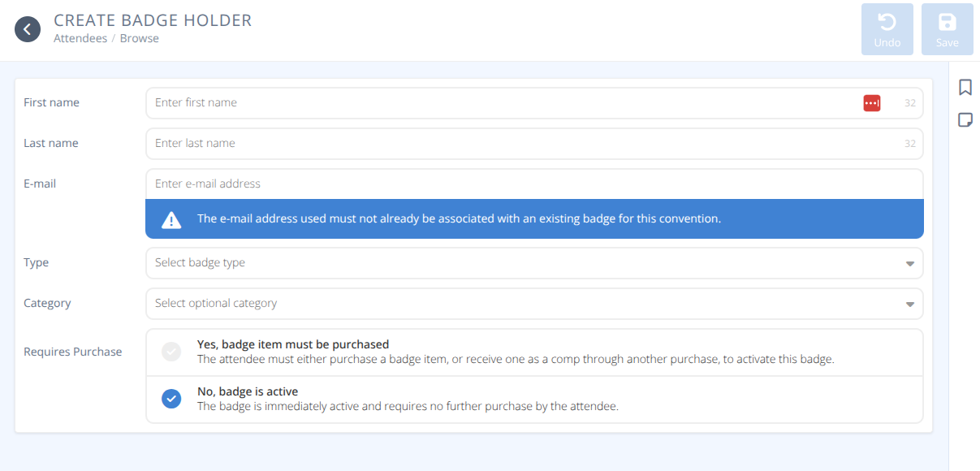Expand the Type dropdown chevron
The width and height of the screenshot is (980, 471).
click(x=911, y=263)
